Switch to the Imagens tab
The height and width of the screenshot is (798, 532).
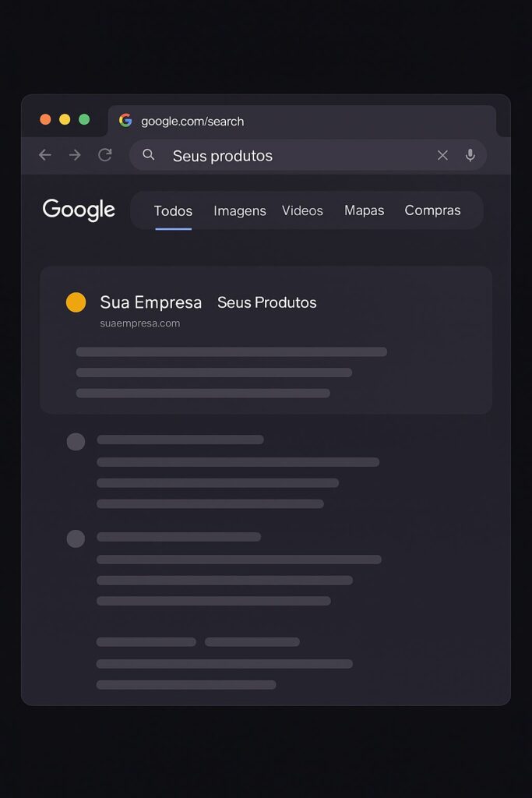click(240, 210)
